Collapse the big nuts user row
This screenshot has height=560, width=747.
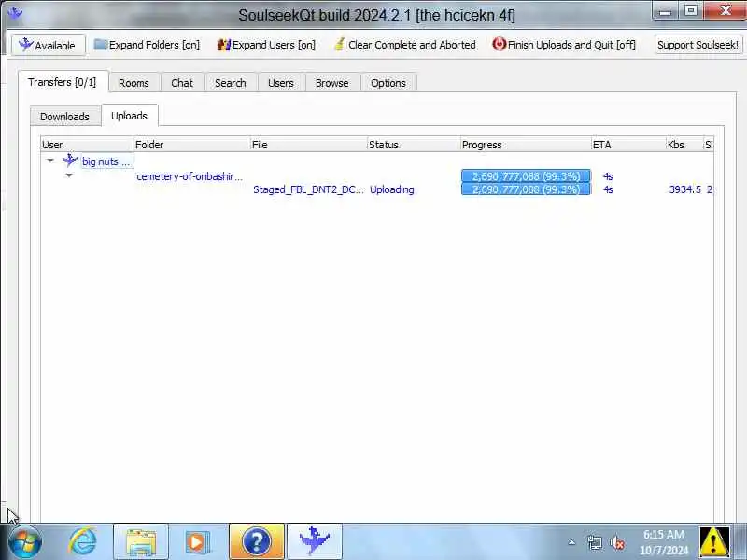pyautogui.click(x=50, y=161)
